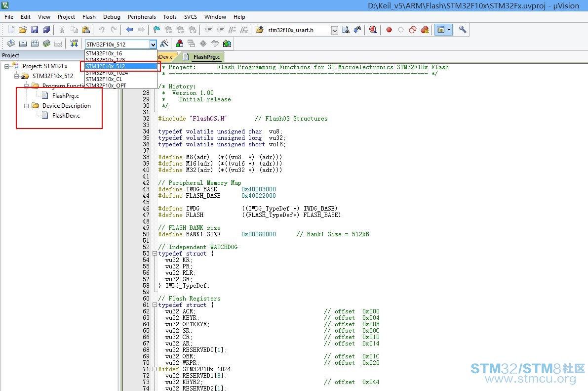Image resolution: width=588 pixels, height=391 pixels.
Task: Click the Open file folder icon
Action: click(23, 30)
